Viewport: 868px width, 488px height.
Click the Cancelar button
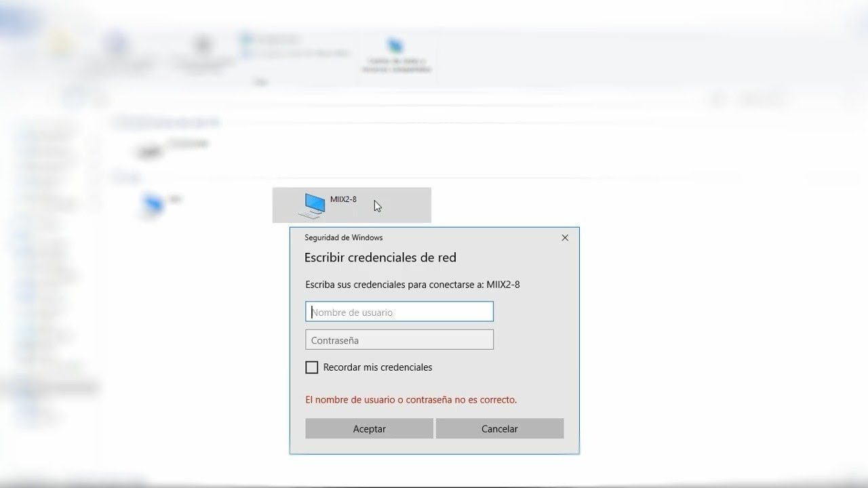(x=500, y=428)
